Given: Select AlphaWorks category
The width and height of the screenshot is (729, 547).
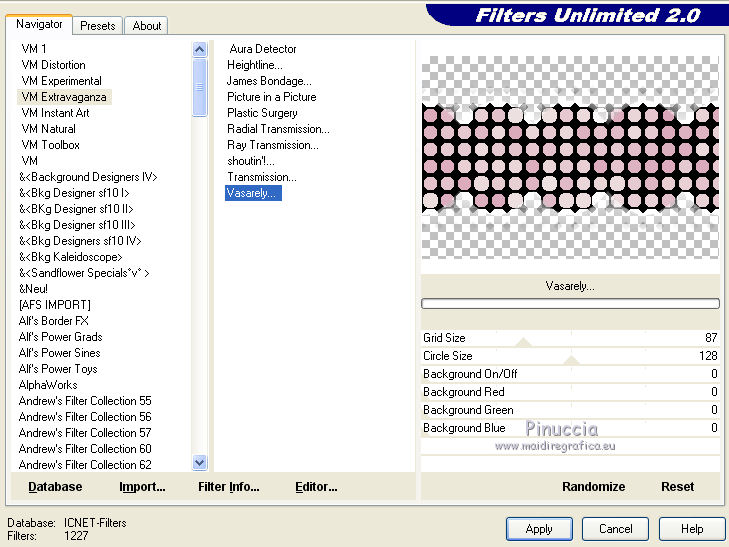Looking at the screenshot, I should 48,385.
